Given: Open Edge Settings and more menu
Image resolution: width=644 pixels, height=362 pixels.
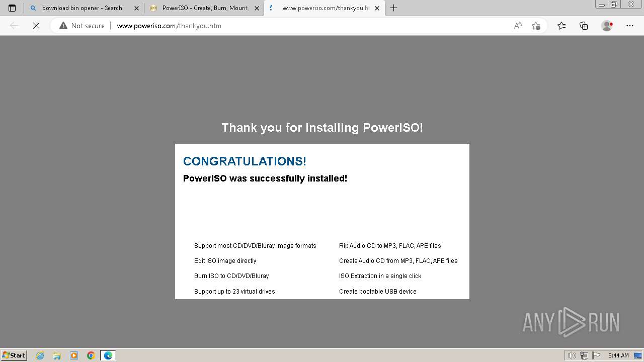Looking at the screenshot, I should [630, 26].
